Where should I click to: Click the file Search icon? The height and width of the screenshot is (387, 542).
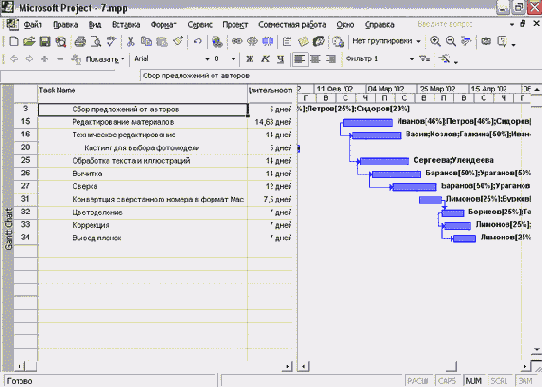pyautogui.click(x=61, y=42)
